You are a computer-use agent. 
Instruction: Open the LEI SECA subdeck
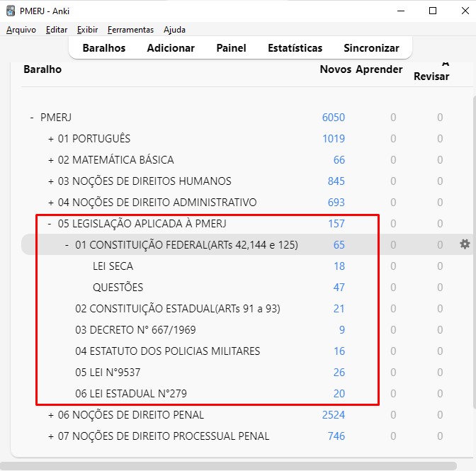pos(113,266)
